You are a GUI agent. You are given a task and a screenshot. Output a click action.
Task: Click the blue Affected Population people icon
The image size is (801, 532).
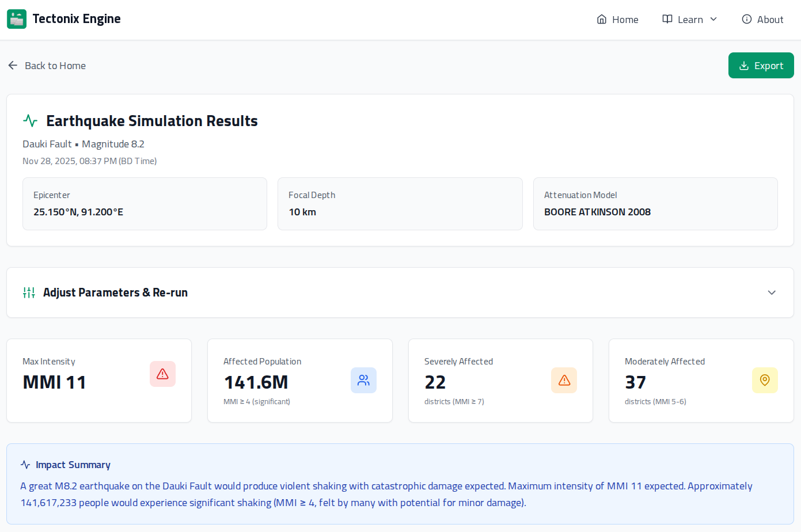click(x=363, y=380)
